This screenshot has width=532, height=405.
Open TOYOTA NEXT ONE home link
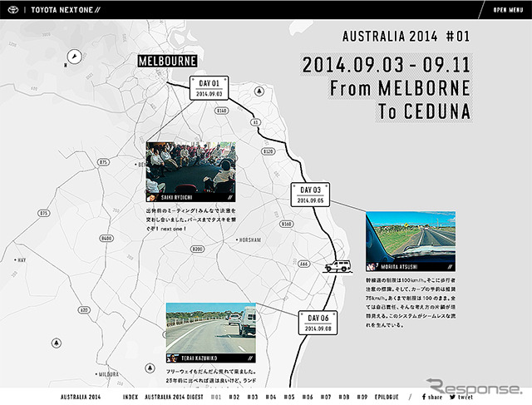(x=66, y=10)
